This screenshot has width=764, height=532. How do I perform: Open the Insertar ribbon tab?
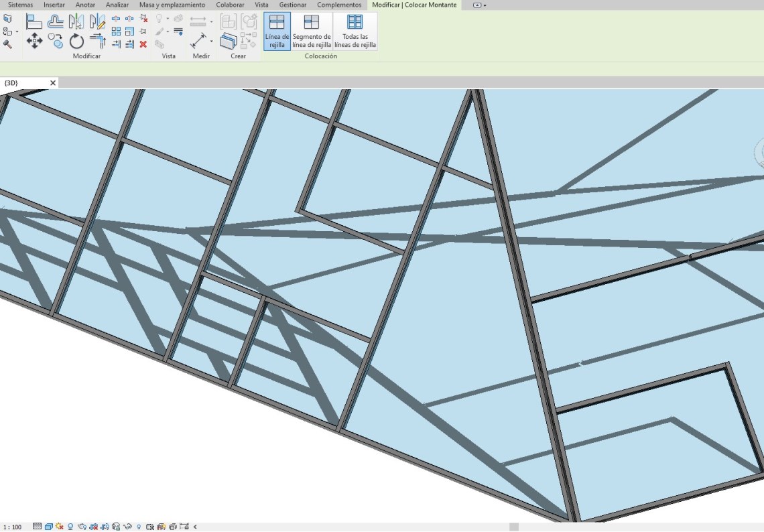click(54, 5)
